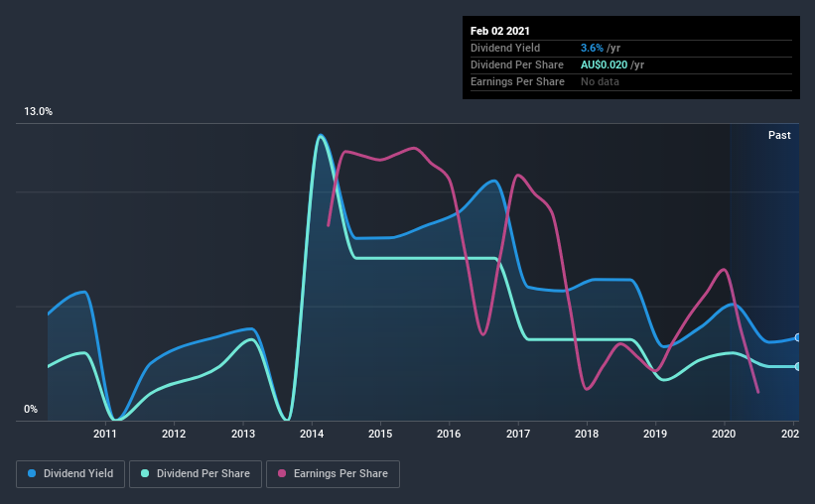Click the Feb 02 2021 tooltip date

click(500, 31)
